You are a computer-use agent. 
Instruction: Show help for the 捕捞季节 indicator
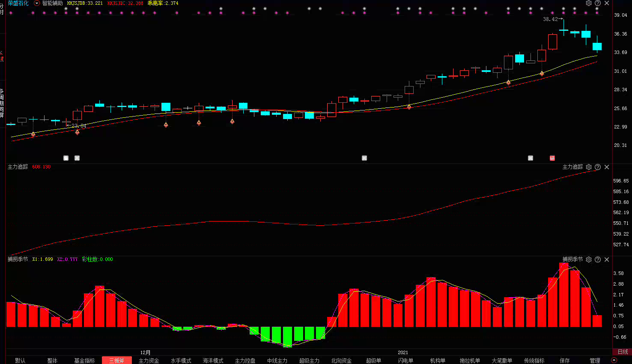pyautogui.click(x=598, y=260)
